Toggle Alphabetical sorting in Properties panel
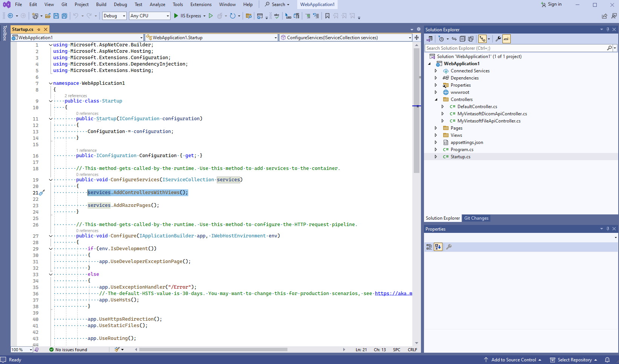 [438, 247]
